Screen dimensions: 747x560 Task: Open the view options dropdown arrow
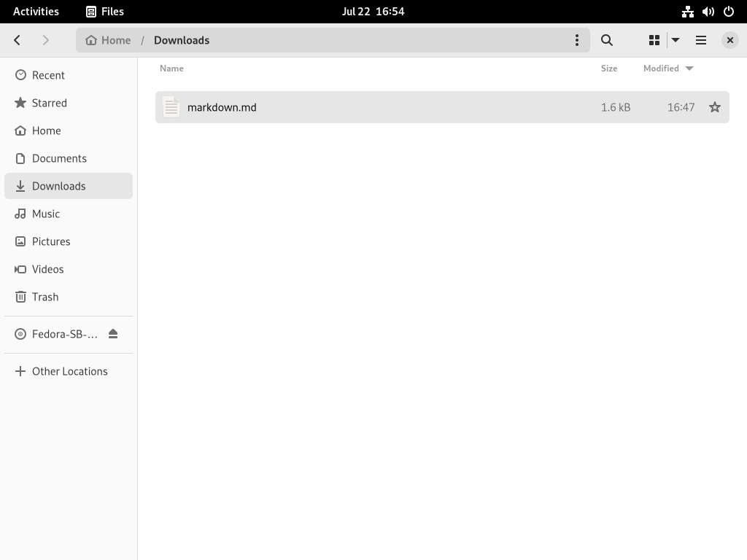point(675,40)
